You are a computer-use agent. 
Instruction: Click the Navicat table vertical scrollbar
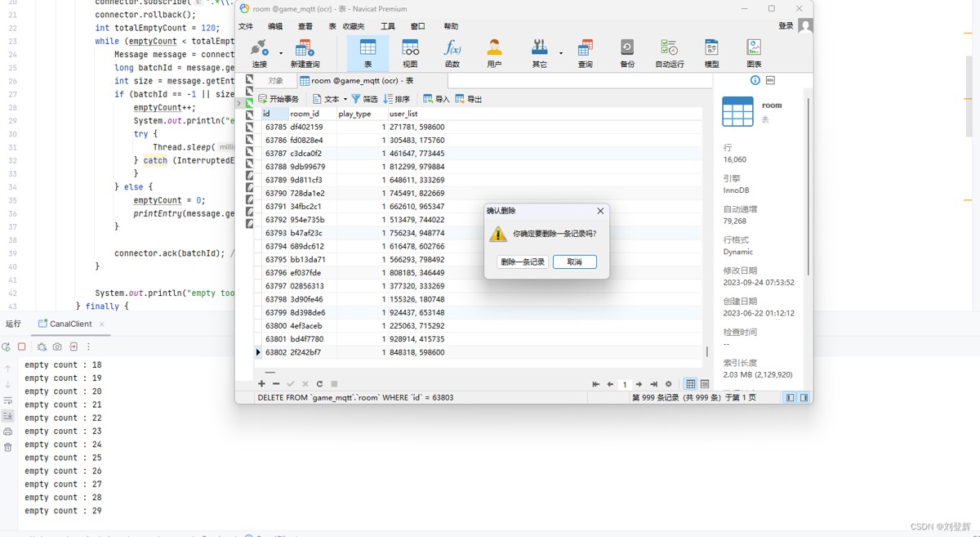click(x=707, y=351)
